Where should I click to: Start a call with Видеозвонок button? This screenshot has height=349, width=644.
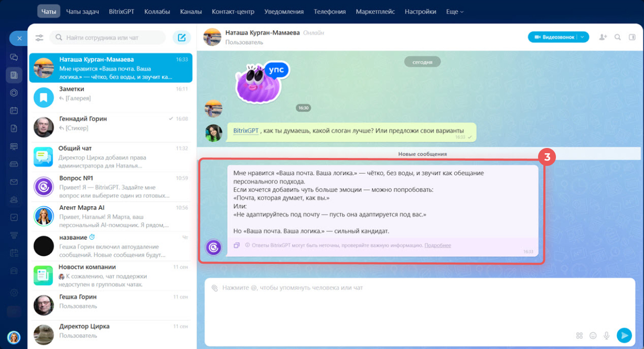tap(554, 37)
